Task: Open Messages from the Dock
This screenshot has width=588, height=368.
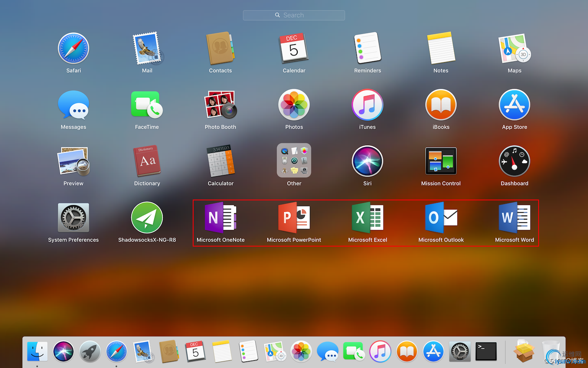Action: pos(327,352)
